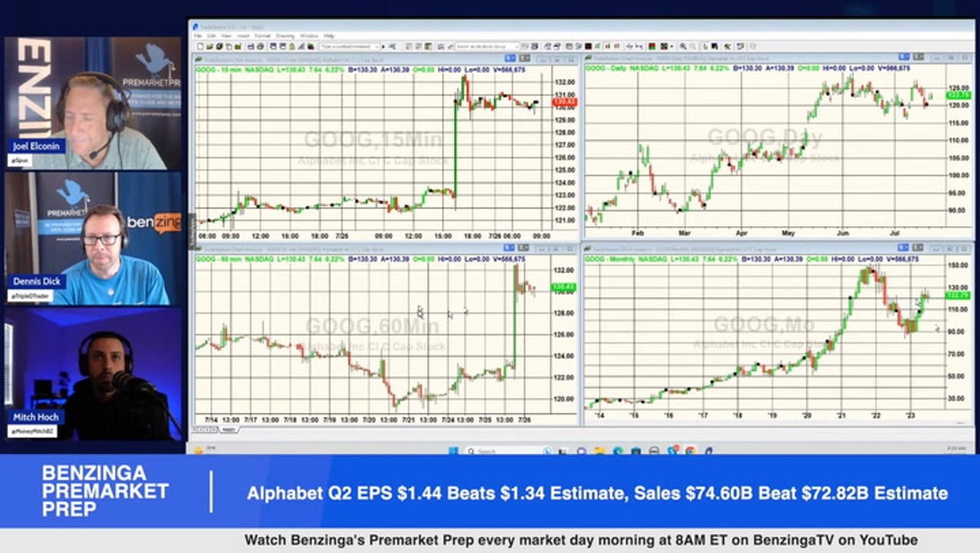Click the blue symbol-link icon on GOOG 60 min chart

510,248
